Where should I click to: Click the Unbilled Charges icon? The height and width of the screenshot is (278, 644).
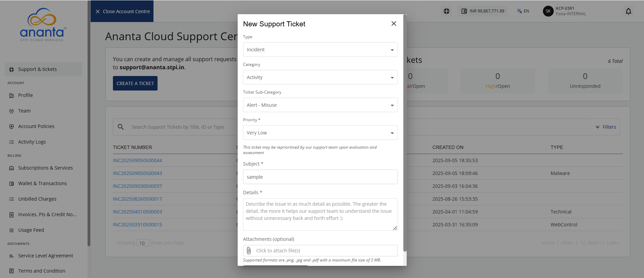(11, 199)
